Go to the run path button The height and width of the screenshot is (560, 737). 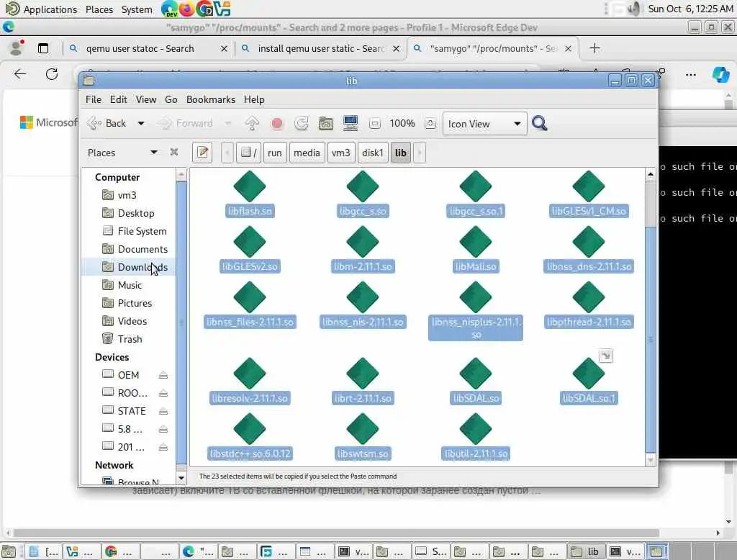click(x=274, y=153)
